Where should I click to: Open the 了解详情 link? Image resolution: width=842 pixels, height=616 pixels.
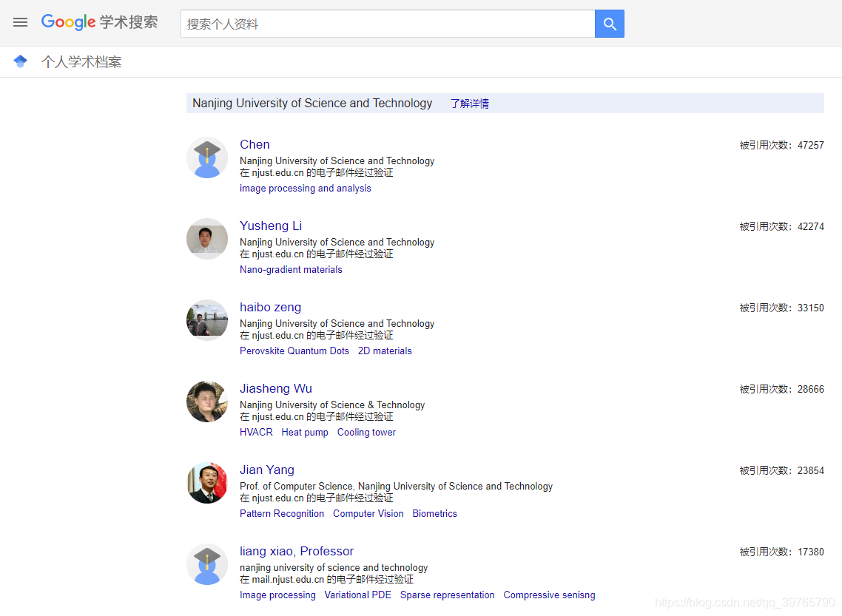tap(469, 104)
